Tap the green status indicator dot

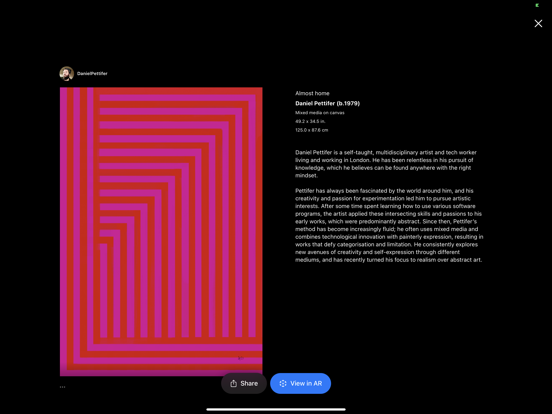537,5
